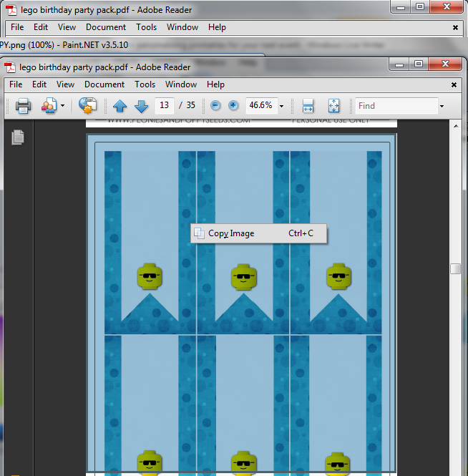The height and width of the screenshot is (476, 468).
Task: Click the Find text search box
Action: tap(396, 106)
